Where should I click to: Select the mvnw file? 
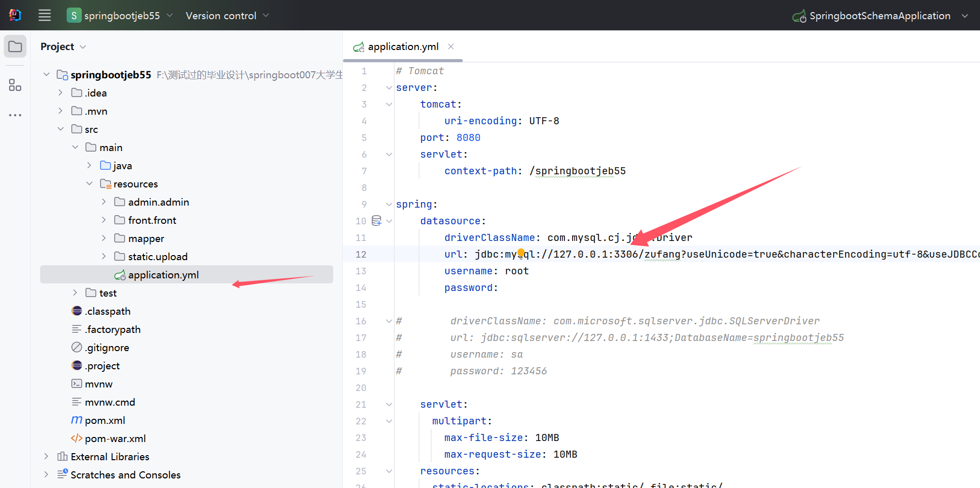(x=98, y=384)
